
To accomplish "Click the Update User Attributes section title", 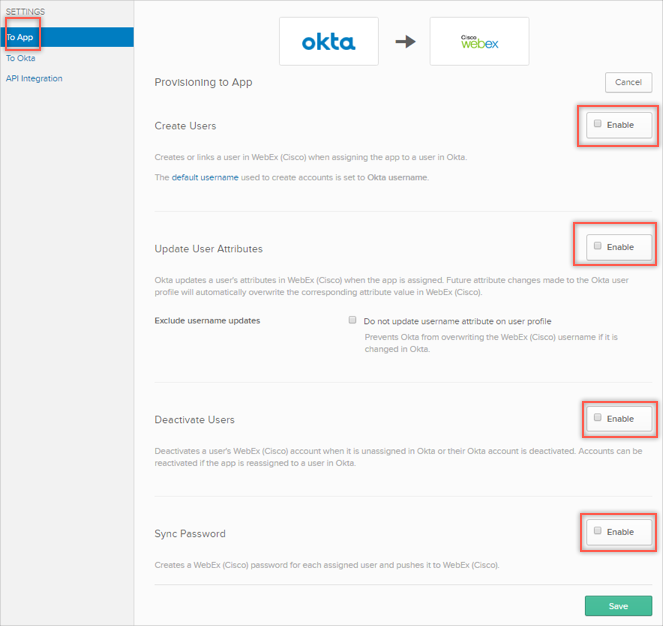I will click(208, 248).
